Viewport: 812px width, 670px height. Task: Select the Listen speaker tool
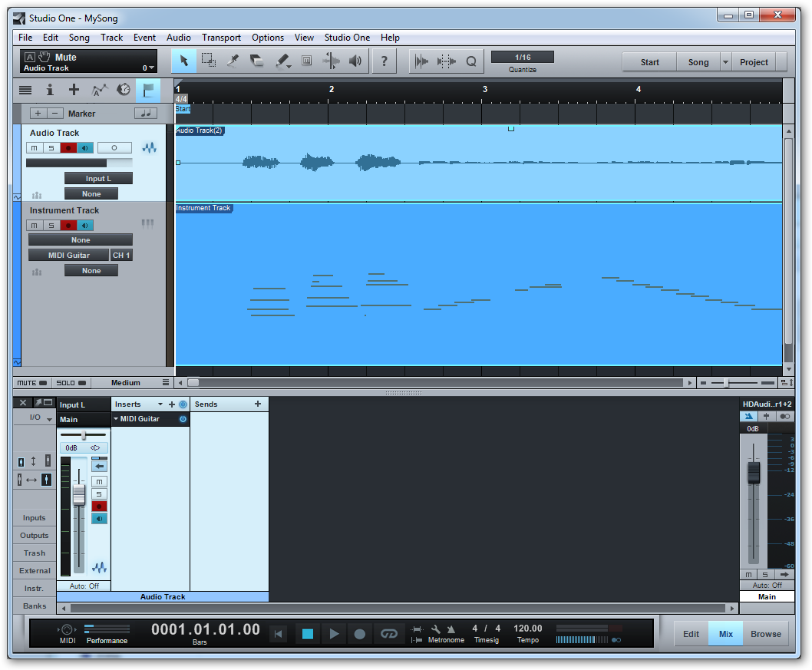click(355, 61)
